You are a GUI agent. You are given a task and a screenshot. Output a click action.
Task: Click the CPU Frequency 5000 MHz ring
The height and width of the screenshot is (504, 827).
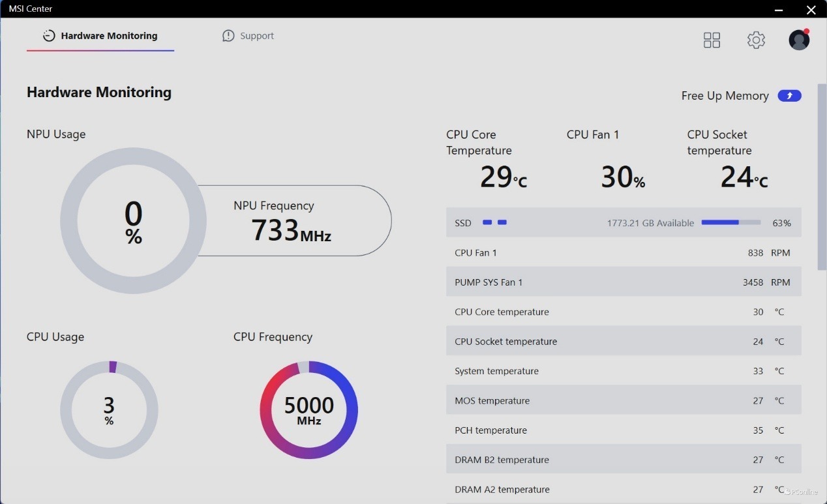(x=308, y=410)
